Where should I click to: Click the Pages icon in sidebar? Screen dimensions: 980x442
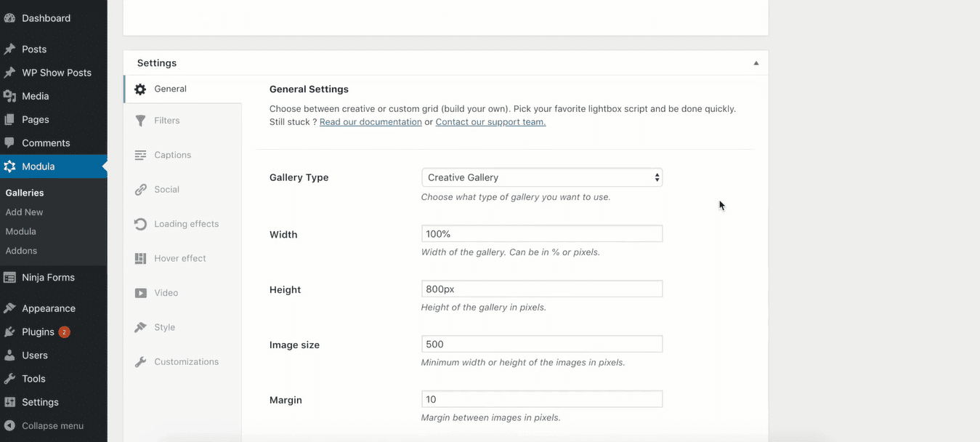click(9, 119)
